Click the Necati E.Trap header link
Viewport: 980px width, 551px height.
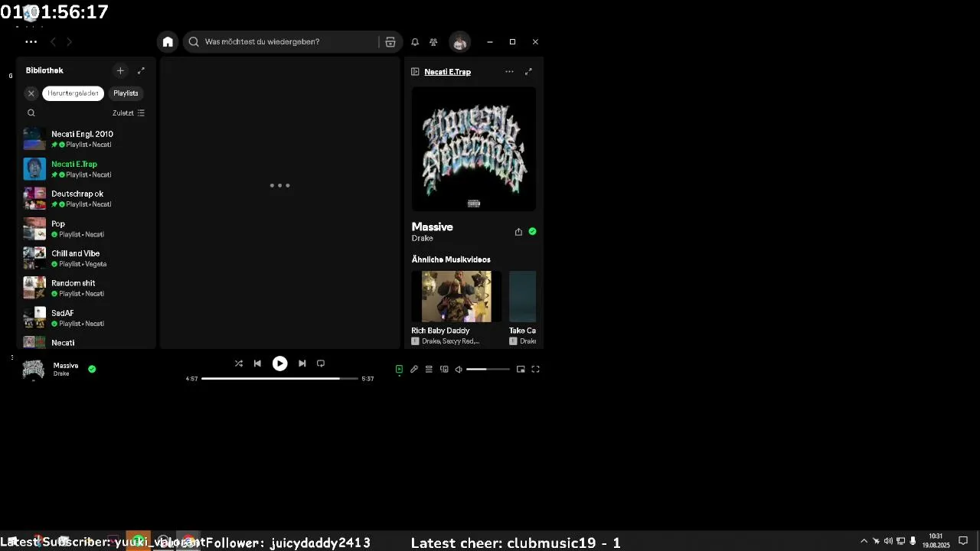tap(447, 72)
